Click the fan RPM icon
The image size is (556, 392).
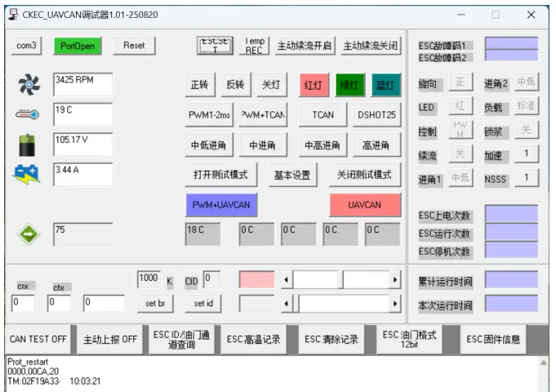tap(27, 85)
